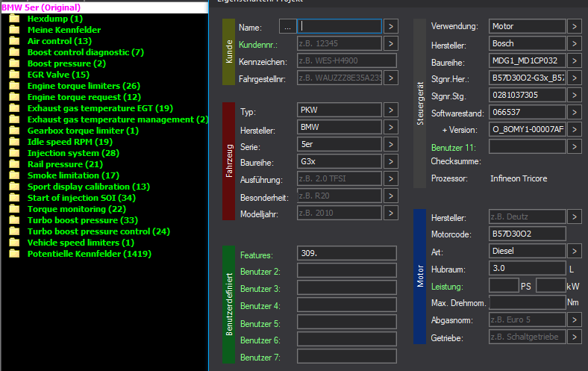Click the Motorcode field B57D30O2
The width and height of the screenshot is (588, 371).
click(x=528, y=234)
